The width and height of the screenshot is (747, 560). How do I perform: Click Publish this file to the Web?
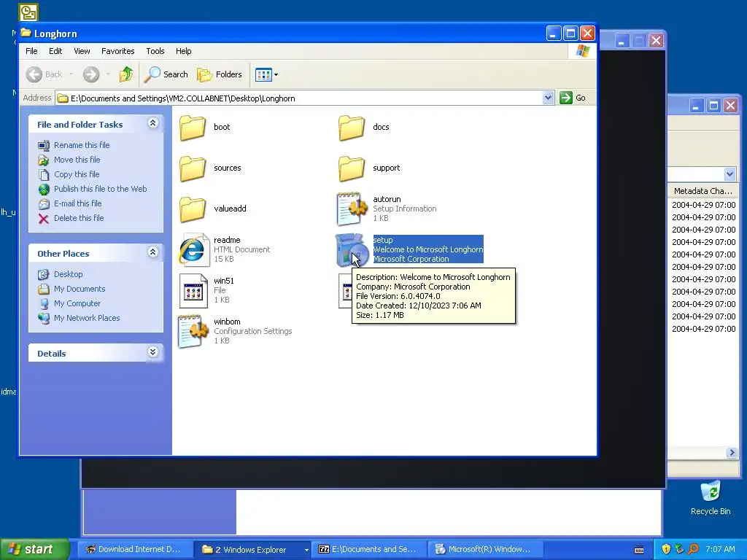(x=100, y=189)
